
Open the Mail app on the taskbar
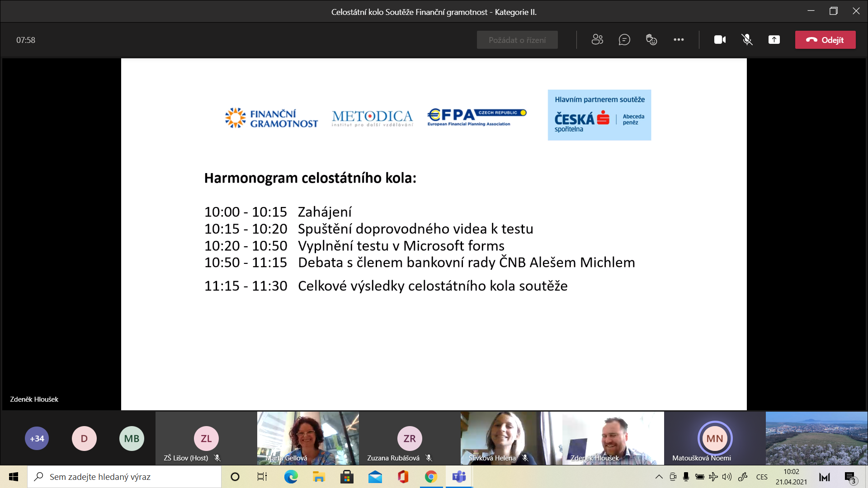[x=375, y=477]
